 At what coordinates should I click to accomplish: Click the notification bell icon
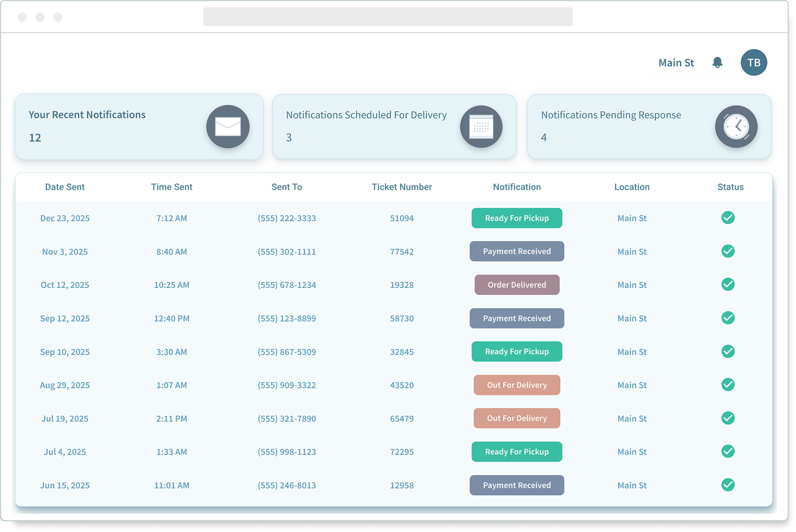(717, 62)
